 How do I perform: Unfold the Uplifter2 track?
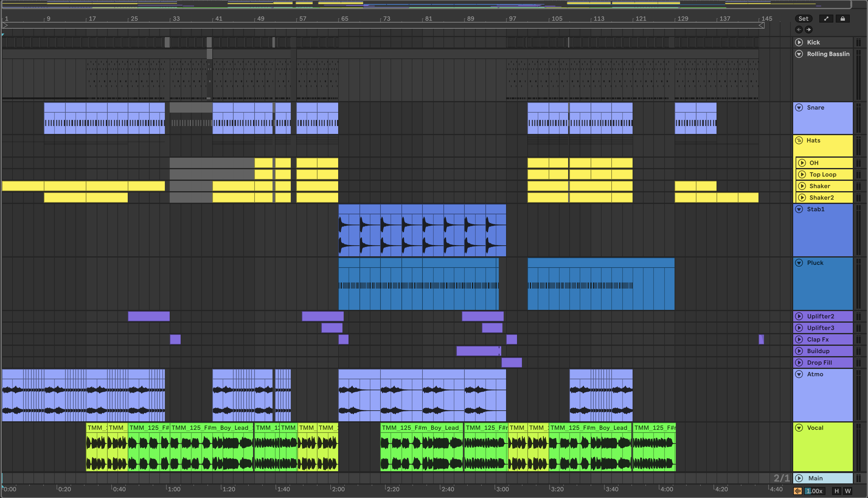(x=799, y=316)
